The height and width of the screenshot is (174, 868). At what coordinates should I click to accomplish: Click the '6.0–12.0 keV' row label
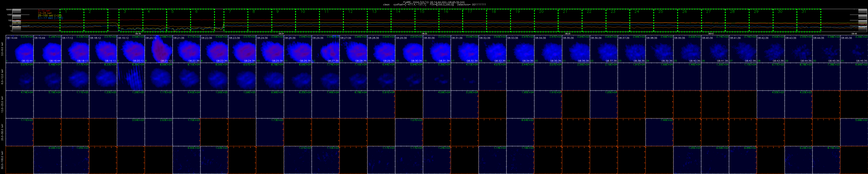click(x=2, y=77)
